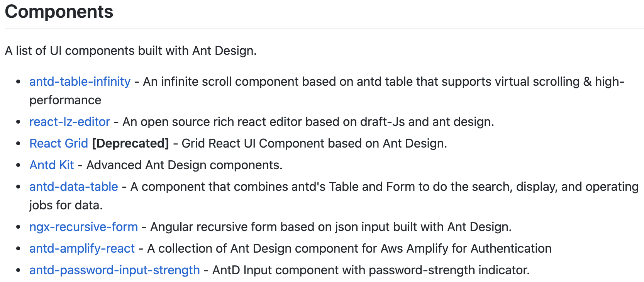Visit the antd-password-input-strength link
The height and width of the screenshot is (282, 644).
pyautogui.click(x=114, y=270)
